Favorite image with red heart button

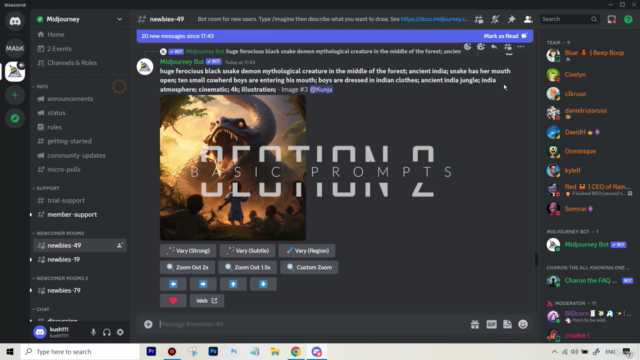(x=173, y=301)
